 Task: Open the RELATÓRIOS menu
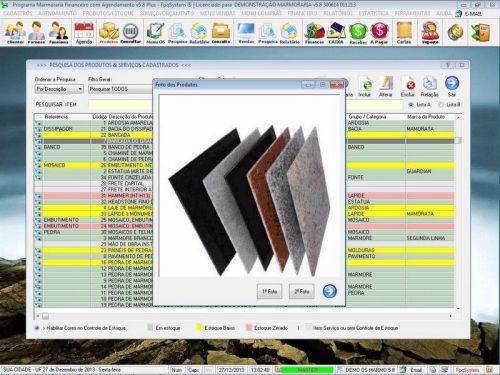tap(338, 13)
